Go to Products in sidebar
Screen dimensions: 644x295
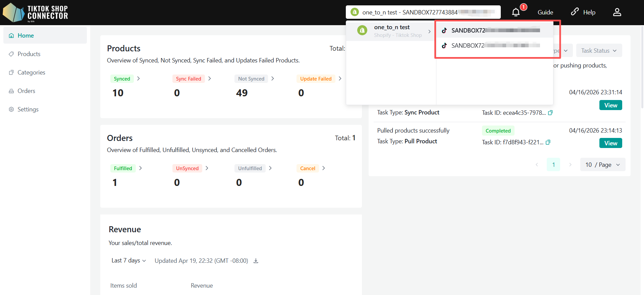coord(29,54)
